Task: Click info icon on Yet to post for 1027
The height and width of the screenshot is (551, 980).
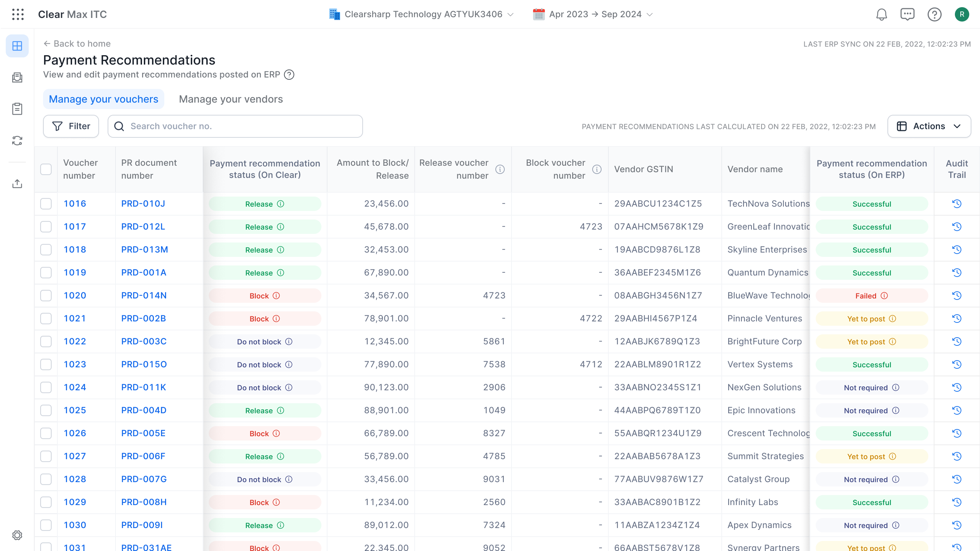Action: coord(892,457)
